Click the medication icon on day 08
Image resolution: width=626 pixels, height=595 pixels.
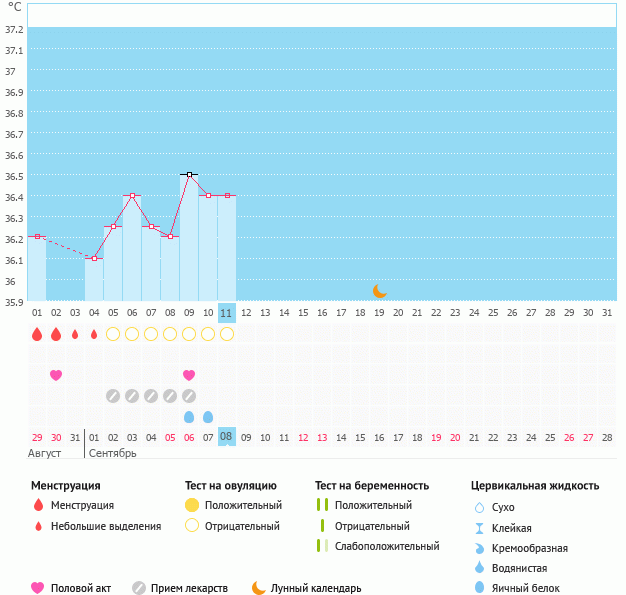pyautogui.click(x=170, y=396)
